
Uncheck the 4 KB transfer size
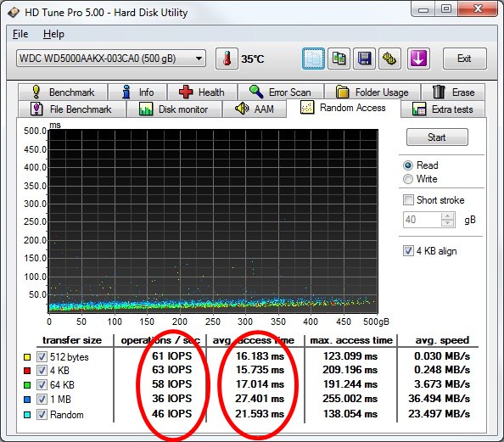(x=42, y=371)
